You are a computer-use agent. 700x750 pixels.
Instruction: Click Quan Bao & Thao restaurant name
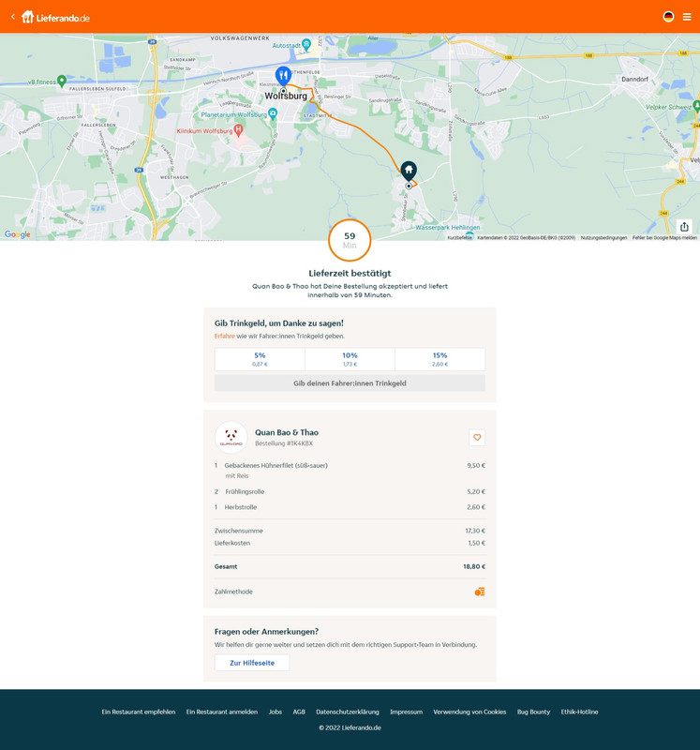(x=287, y=432)
